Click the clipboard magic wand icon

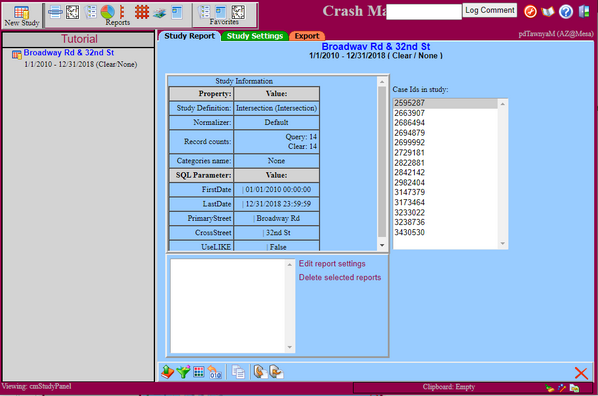562,388
